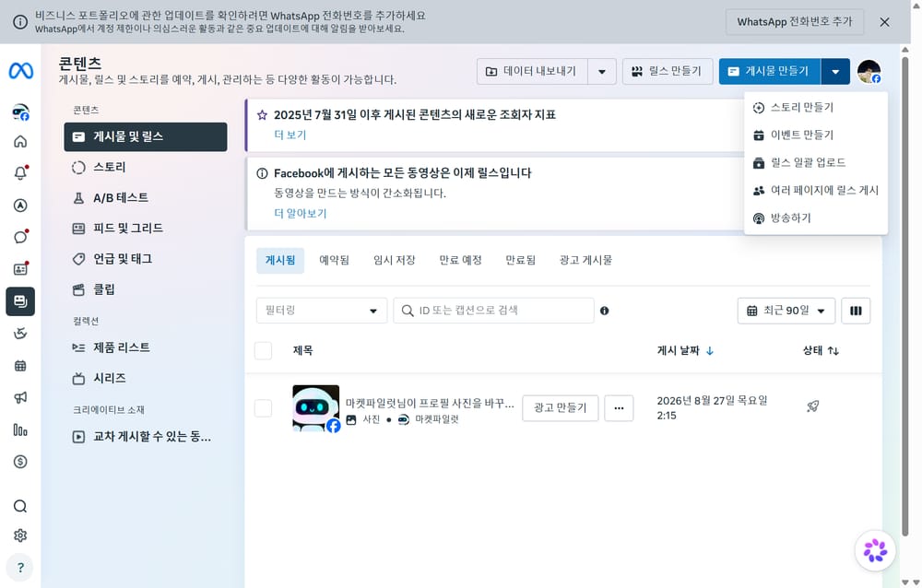Click 데이터 내보내기 button
The width and height of the screenshot is (922, 588).
(533, 72)
